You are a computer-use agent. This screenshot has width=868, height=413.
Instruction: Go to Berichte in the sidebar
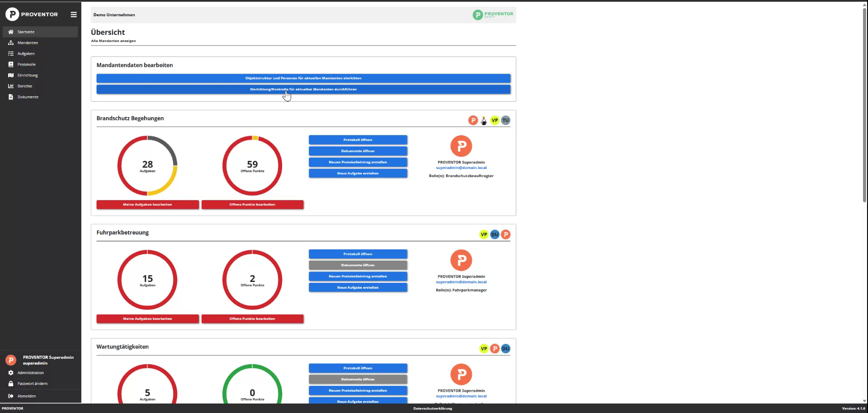pos(25,86)
